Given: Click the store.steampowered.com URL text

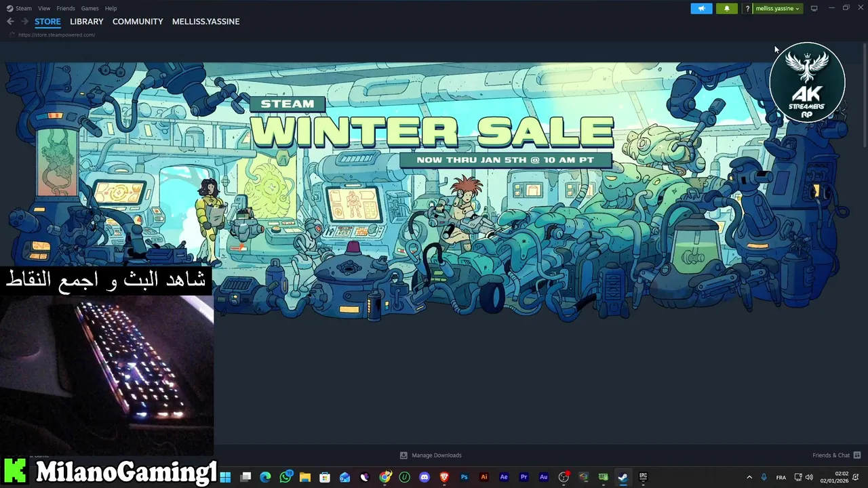Looking at the screenshot, I should point(57,35).
